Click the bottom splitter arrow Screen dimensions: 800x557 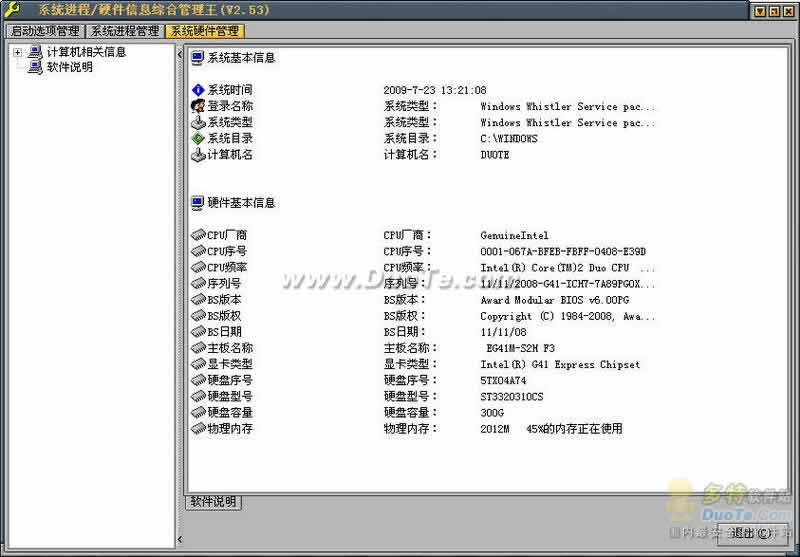pos(180,539)
